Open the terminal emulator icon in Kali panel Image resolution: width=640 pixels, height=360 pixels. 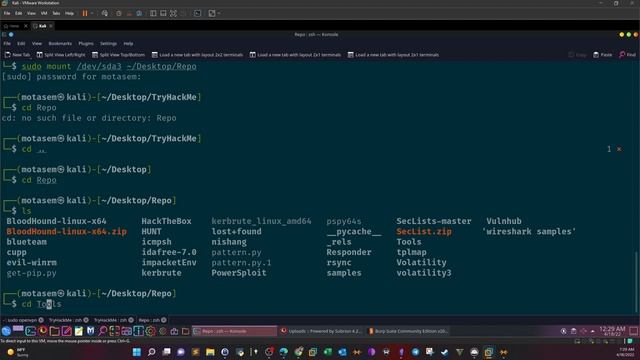point(31,331)
